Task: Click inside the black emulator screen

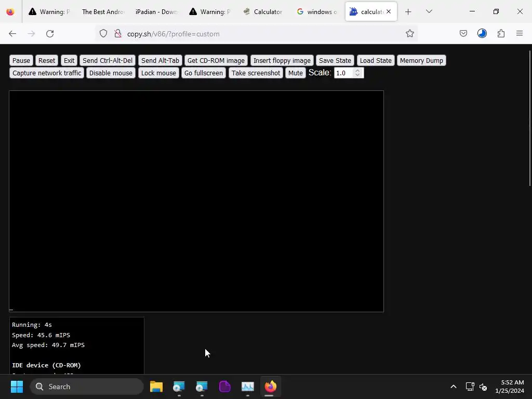Action: pos(196,201)
